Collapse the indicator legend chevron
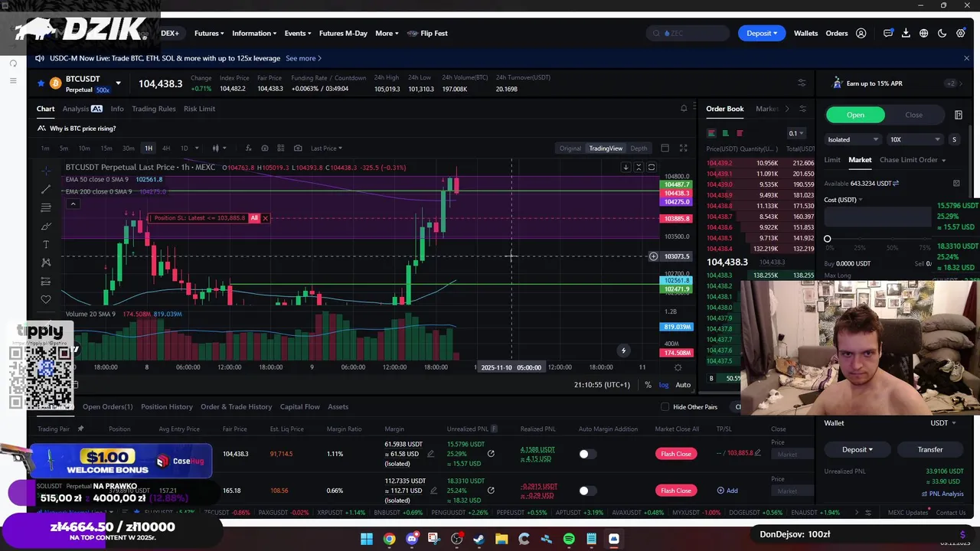980x551 pixels. [73, 204]
